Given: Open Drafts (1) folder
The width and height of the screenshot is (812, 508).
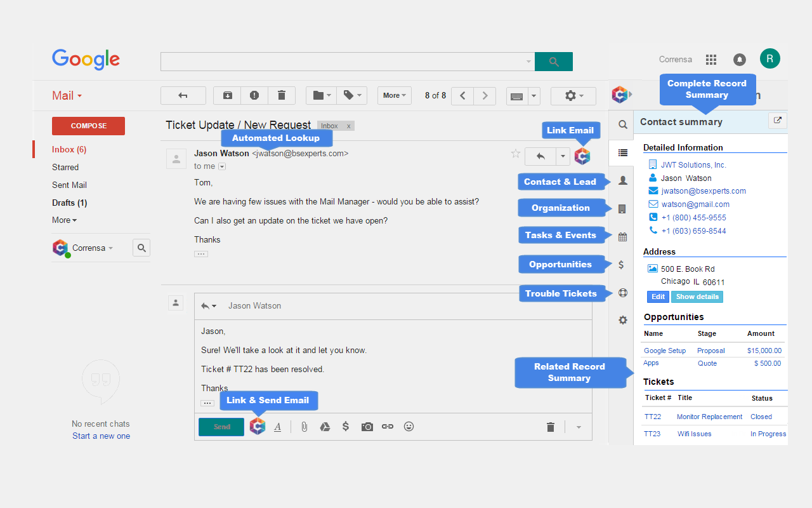Looking at the screenshot, I should pyautogui.click(x=70, y=203).
